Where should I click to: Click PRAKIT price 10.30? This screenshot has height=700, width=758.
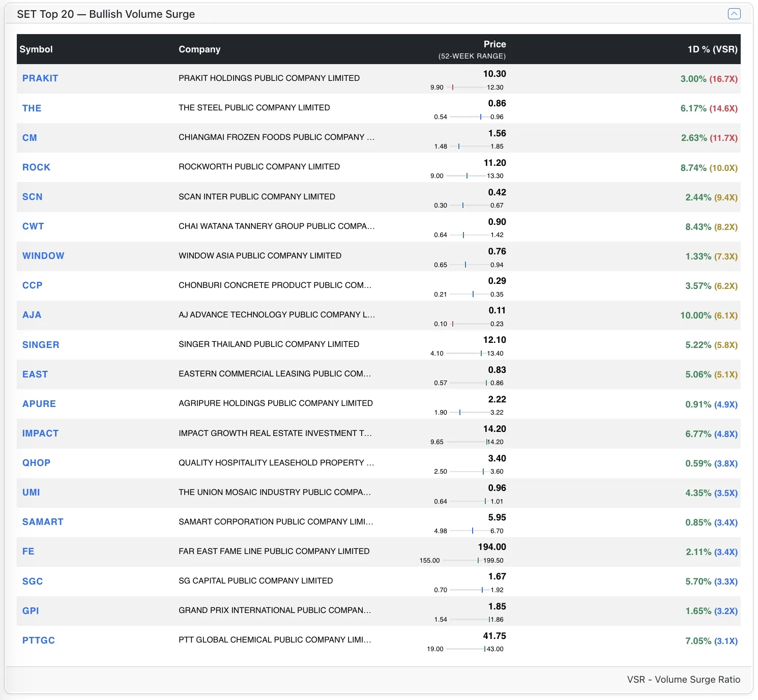click(x=494, y=74)
